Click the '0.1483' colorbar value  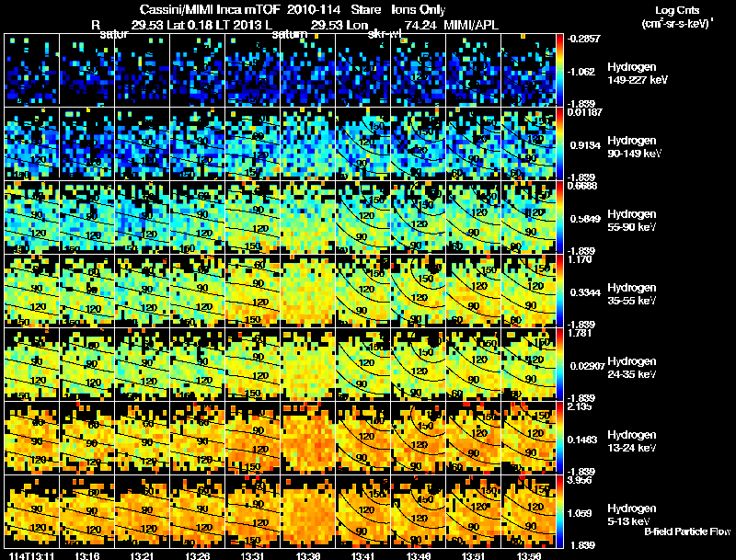tap(582, 440)
